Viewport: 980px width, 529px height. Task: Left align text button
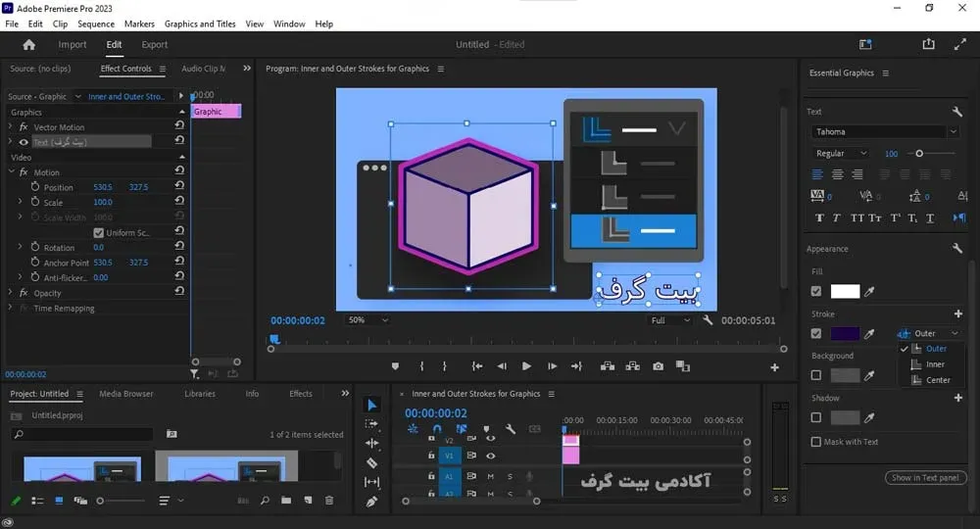click(817, 174)
